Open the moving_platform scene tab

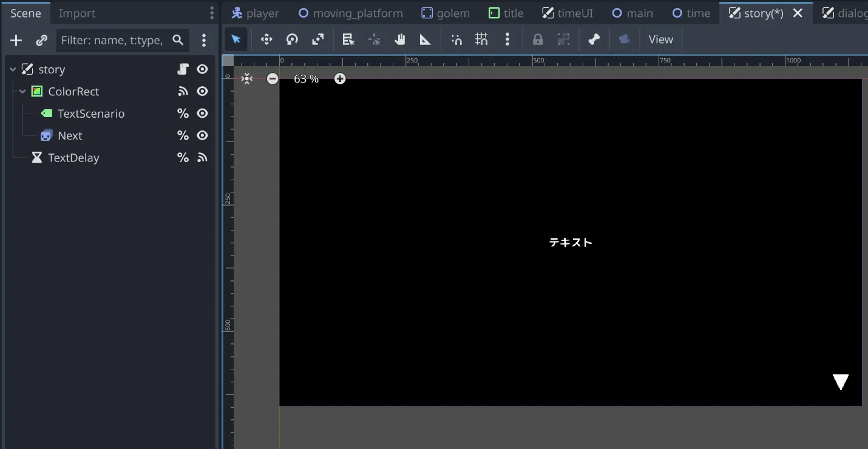coord(351,13)
